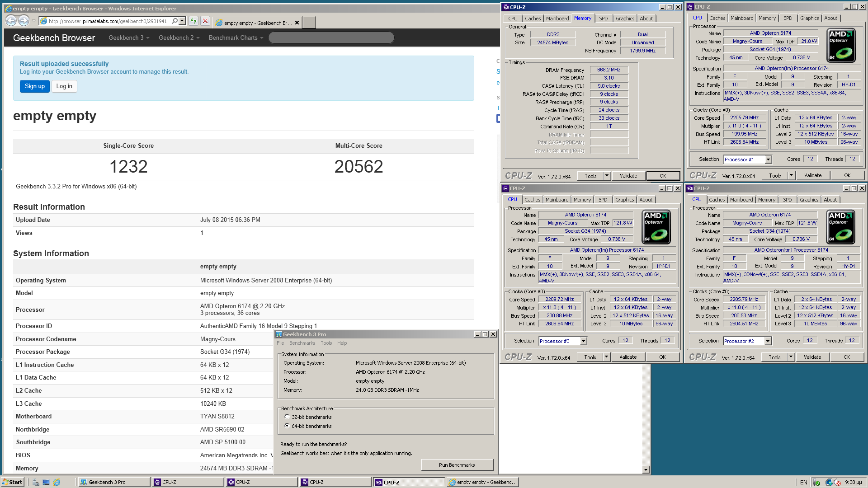Screen dimensions: 868x488
Task: Click DRAM Frequency value 668.2 MHz
Action: pyautogui.click(x=609, y=70)
